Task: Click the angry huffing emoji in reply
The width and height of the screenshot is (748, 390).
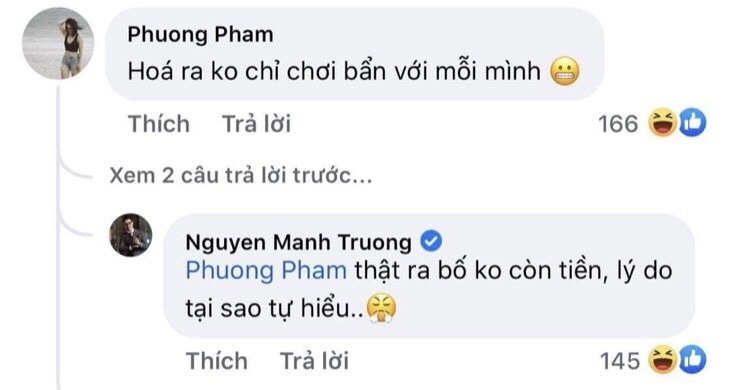Action: [x=381, y=308]
